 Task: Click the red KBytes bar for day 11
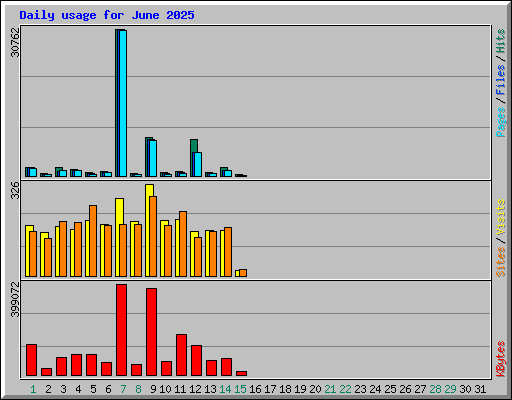181,355
